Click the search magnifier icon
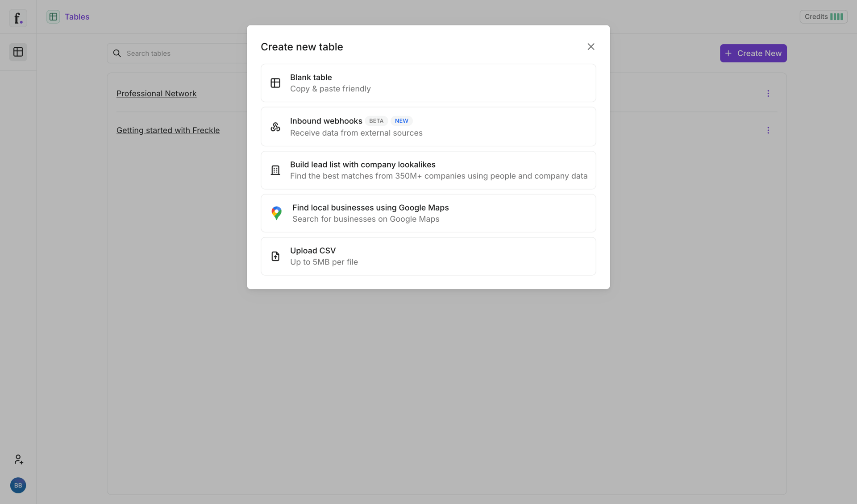 click(x=116, y=53)
